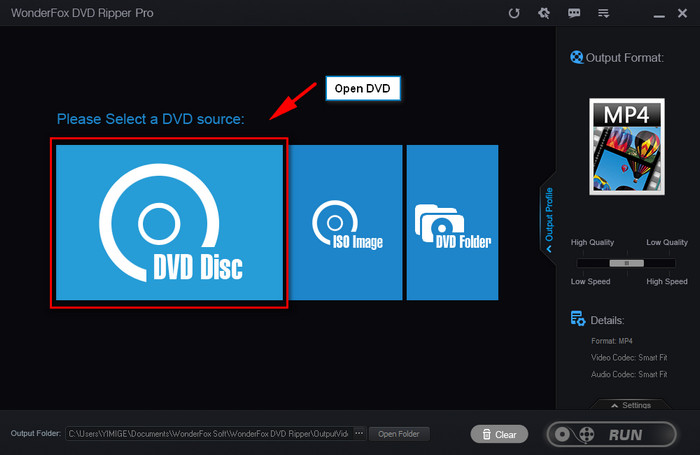Close the WonderFox DVD Ripper window
The width and height of the screenshot is (700, 455).
coord(682,13)
